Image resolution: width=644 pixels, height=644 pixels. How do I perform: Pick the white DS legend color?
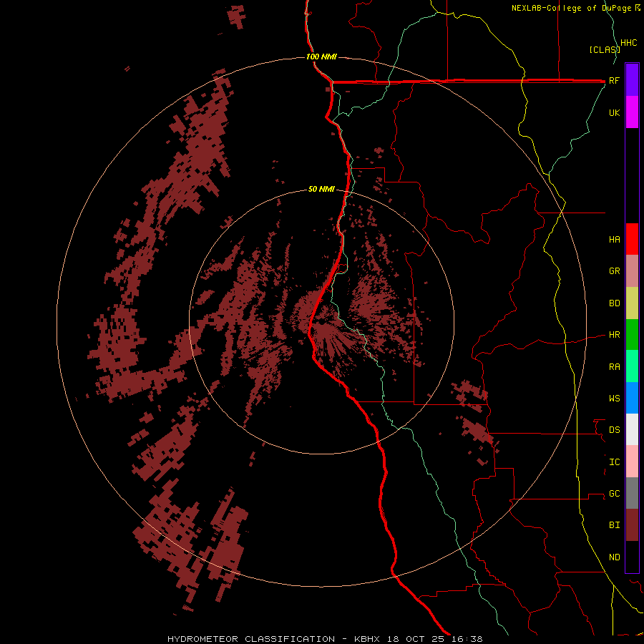(632, 429)
